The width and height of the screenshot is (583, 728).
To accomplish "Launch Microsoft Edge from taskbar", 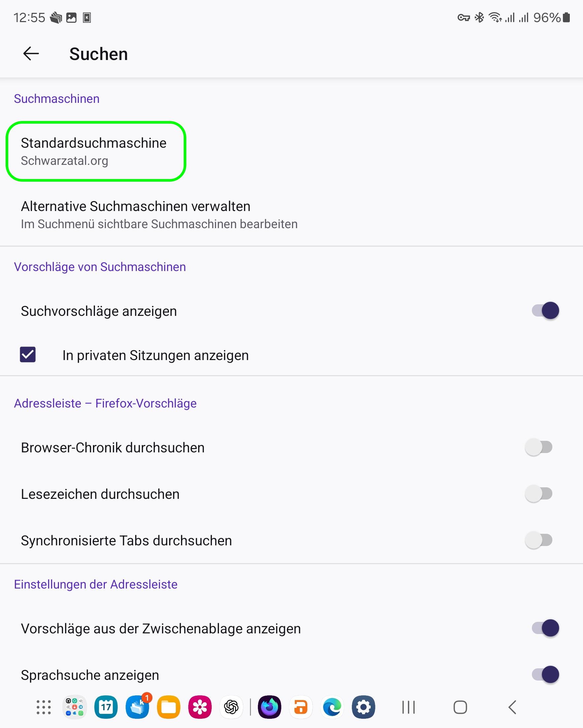I will click(332, 707).
